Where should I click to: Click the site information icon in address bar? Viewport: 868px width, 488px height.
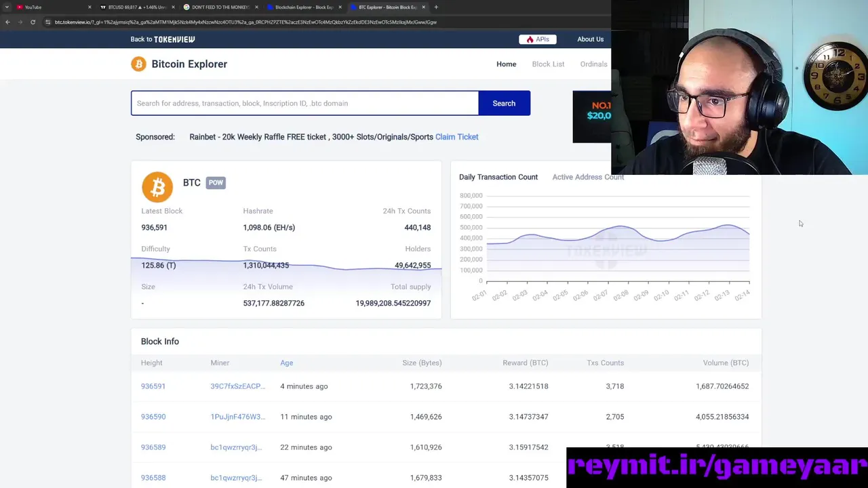(47, 22)
